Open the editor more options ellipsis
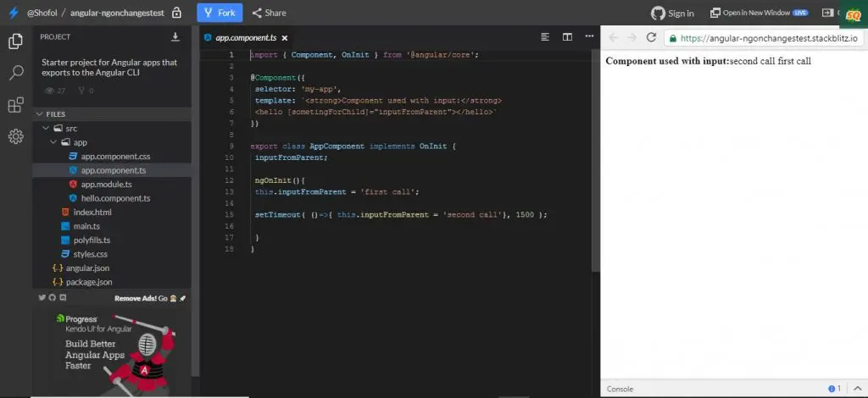 [589, 36]
